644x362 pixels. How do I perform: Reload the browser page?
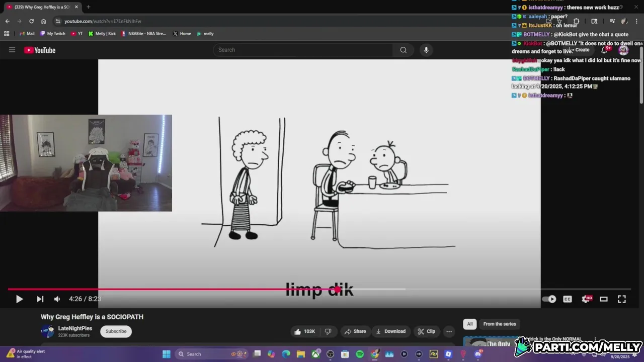click(x=31, y=21)
